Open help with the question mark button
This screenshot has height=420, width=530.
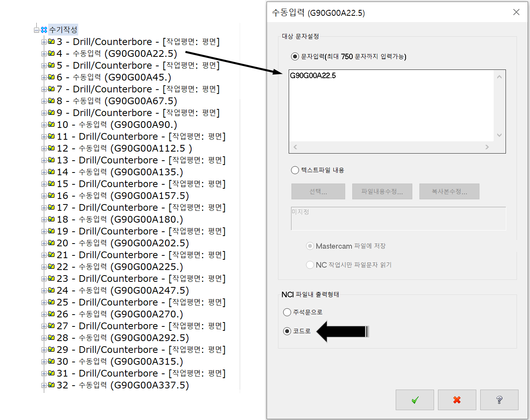499,400
